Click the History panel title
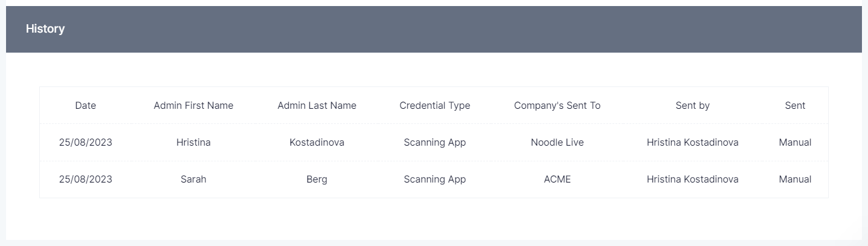 tap(45, 29)
